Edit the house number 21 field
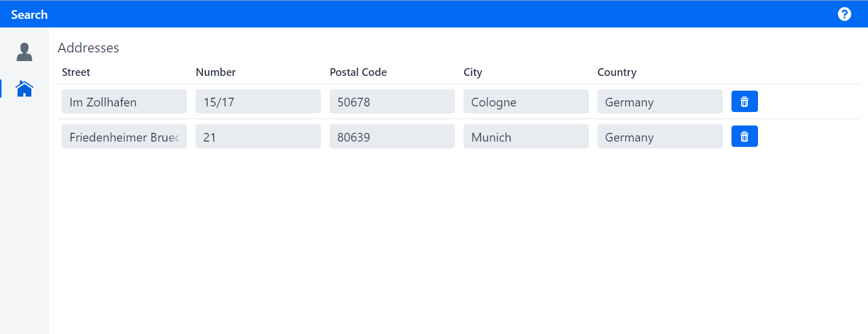 pyautogui.click(x=258, y=136)
